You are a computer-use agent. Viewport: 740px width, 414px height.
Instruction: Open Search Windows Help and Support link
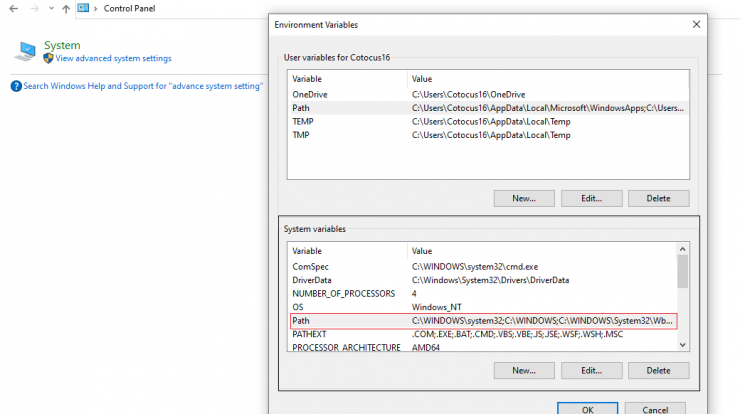pyautogui.click(x=143, y=86)
